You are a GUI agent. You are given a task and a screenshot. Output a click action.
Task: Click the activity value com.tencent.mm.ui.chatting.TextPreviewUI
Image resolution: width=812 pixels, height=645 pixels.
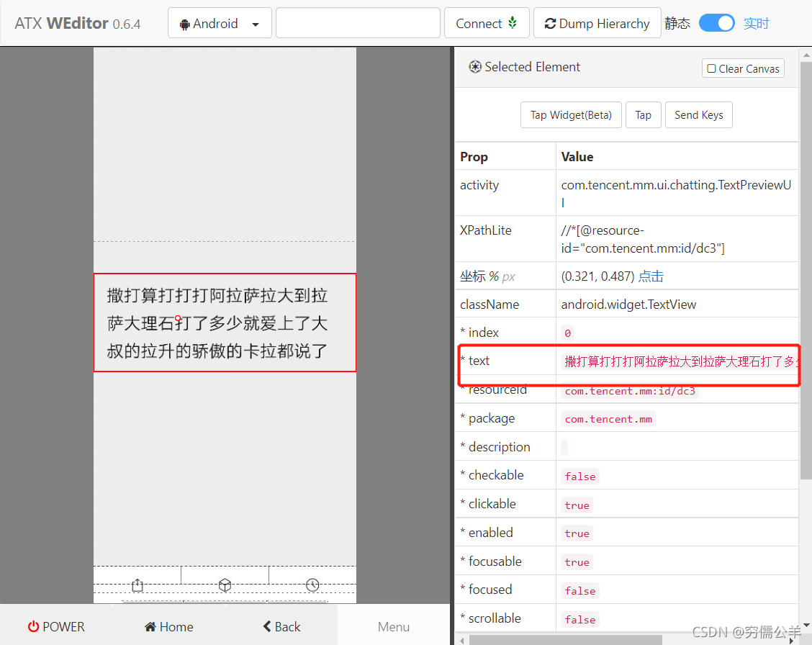click(676, 193)
